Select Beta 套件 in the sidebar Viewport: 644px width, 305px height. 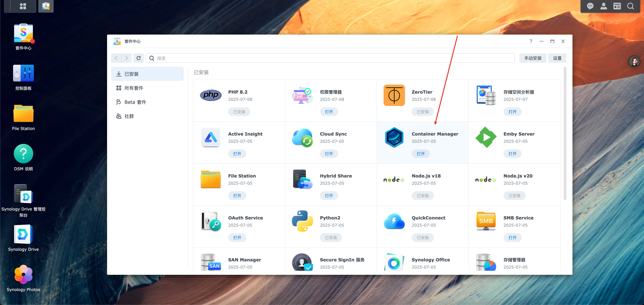coord(147,102)
